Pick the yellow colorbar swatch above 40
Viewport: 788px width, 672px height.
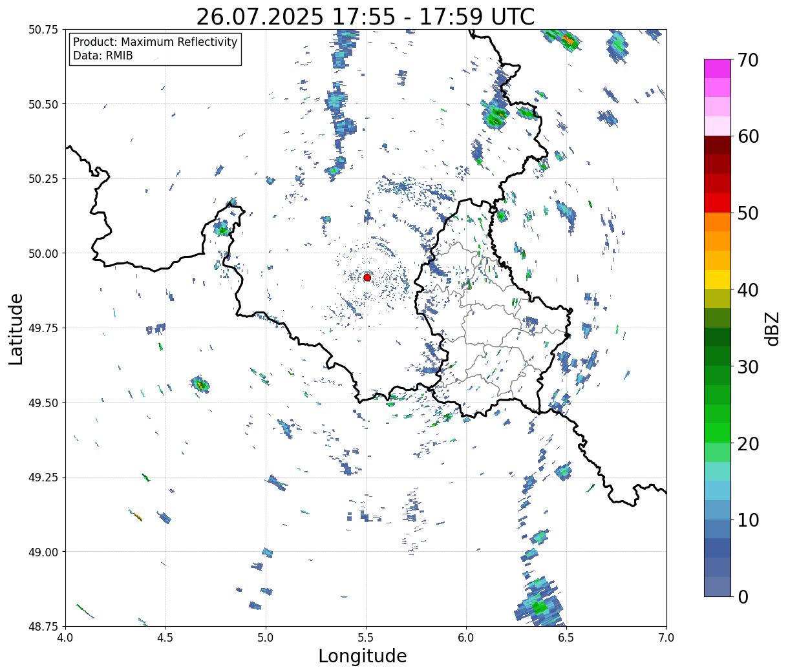coord(718,279)
